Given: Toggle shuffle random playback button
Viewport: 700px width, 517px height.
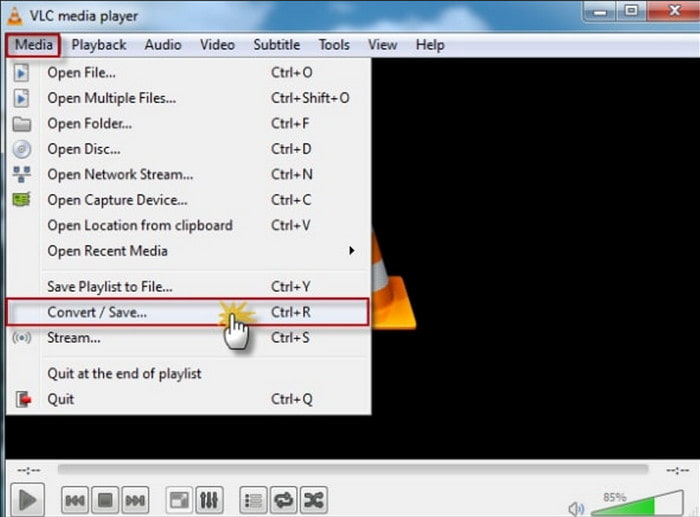Looking at the screenshot, I should click(314, 500).
